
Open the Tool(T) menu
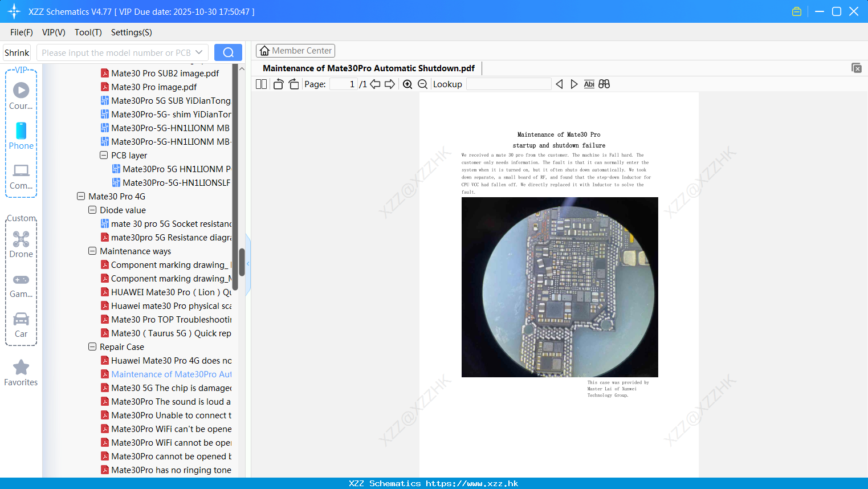88,32
